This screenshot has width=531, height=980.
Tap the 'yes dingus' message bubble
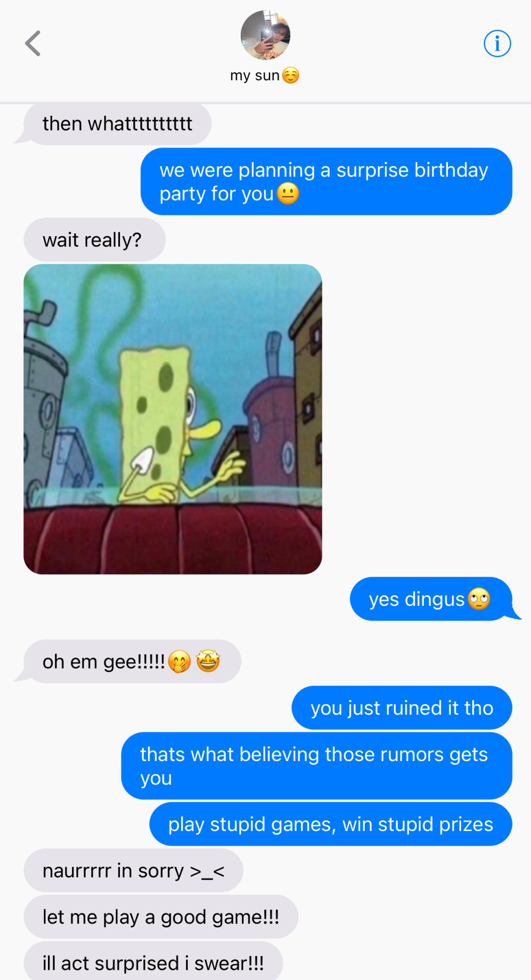click(x=431, y=599)
